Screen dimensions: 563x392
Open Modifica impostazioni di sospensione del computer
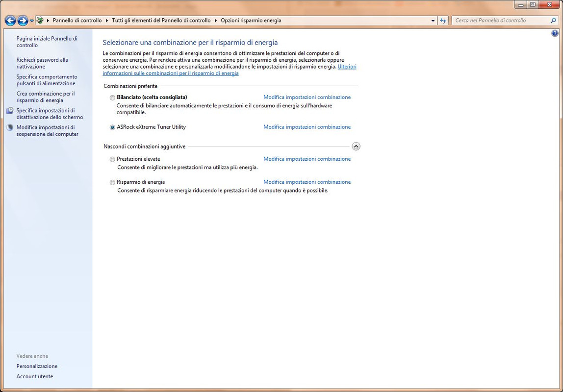[47, 130]
